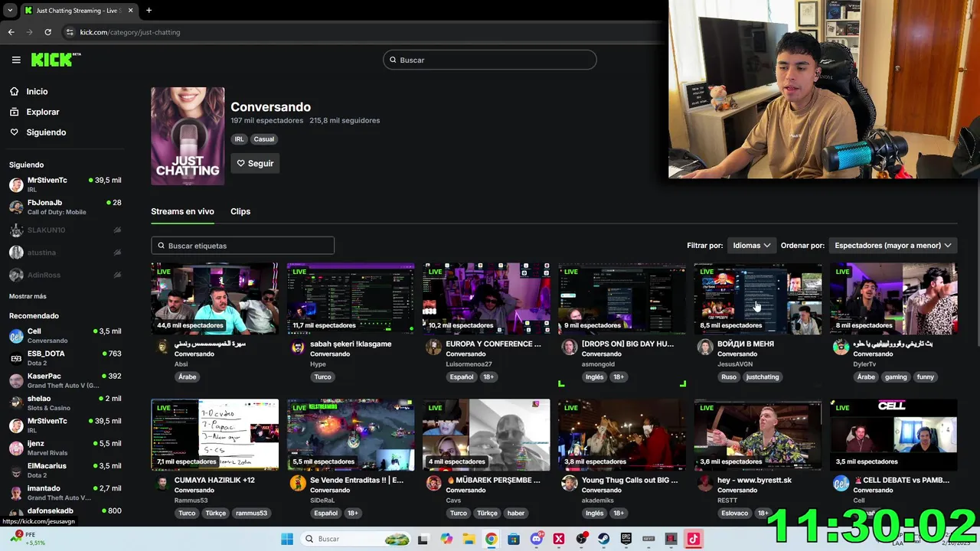Open MrStivenTc in the Siguiendo list

65,184
